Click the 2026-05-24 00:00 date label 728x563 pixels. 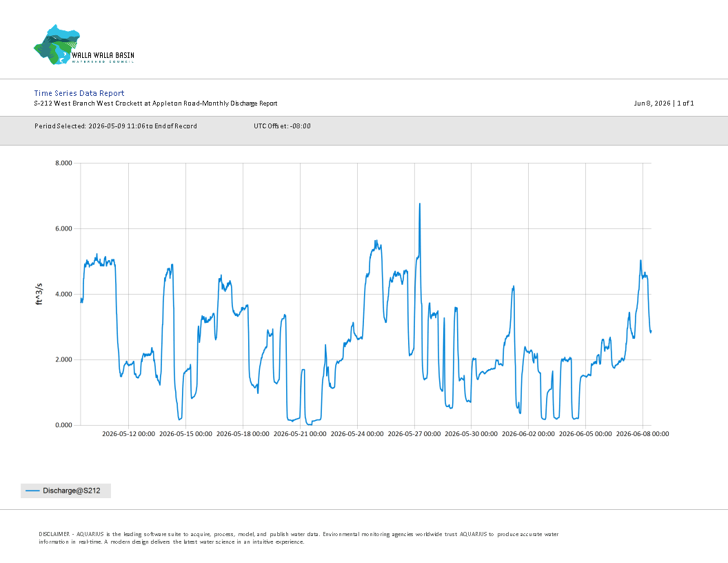[x=357, y=434]
